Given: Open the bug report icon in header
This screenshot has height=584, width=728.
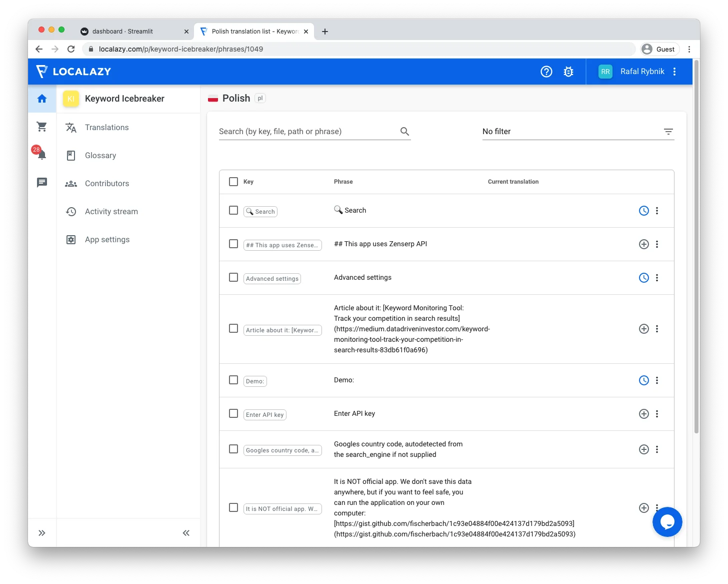Looking at the screenshot, I should click(x=568, y=72).
